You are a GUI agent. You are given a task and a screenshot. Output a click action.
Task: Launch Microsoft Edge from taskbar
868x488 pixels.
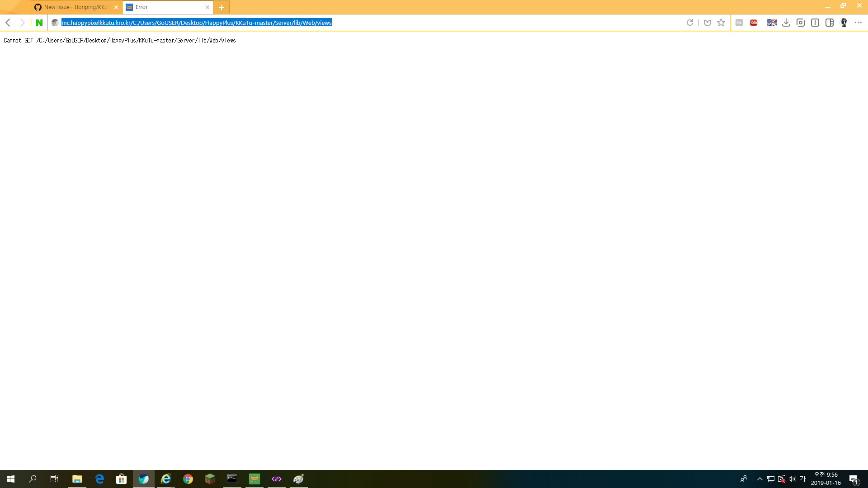[99, 479]
